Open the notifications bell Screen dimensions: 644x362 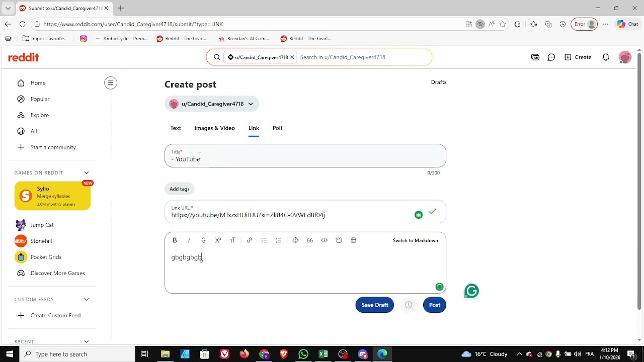pos(606,57)
